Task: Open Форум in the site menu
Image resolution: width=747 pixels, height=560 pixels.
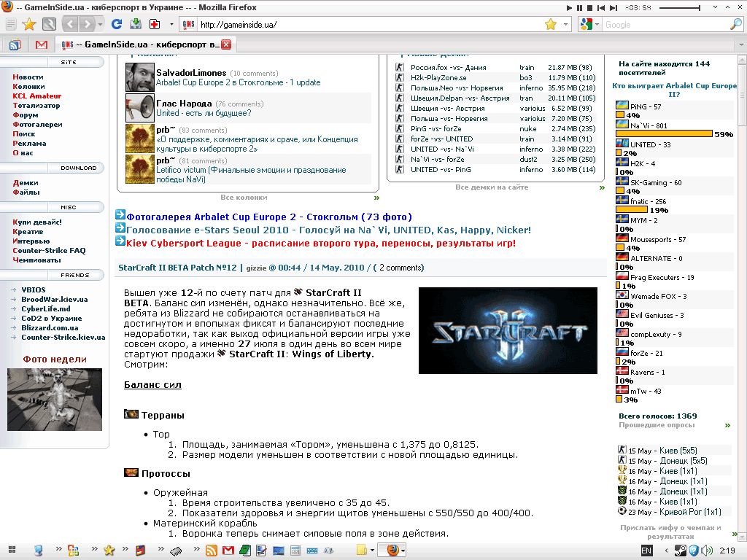Action: (x=26, y=114)
